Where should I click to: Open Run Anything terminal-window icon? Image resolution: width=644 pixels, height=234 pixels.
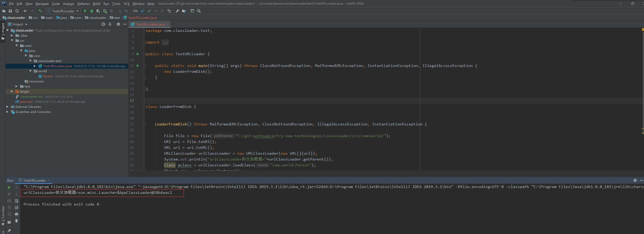pyautogui.click(x=192, y=11)
